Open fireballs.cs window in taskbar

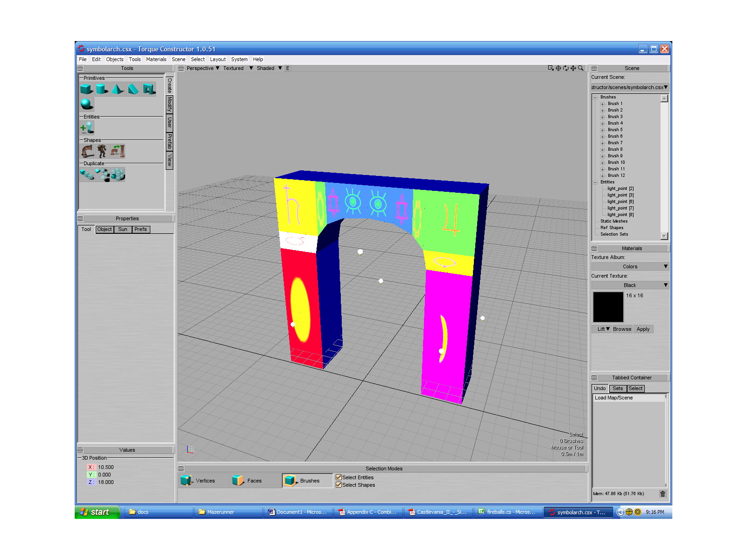[x=508, y=512]
